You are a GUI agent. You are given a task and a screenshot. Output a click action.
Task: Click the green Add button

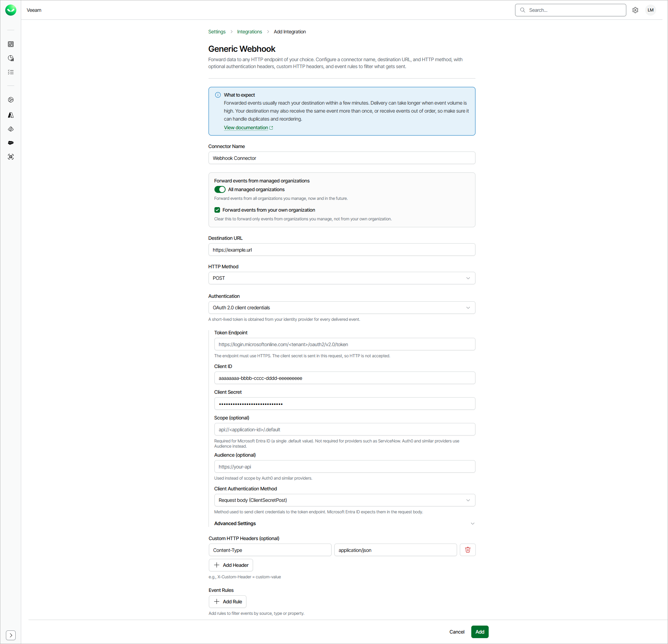480,632
